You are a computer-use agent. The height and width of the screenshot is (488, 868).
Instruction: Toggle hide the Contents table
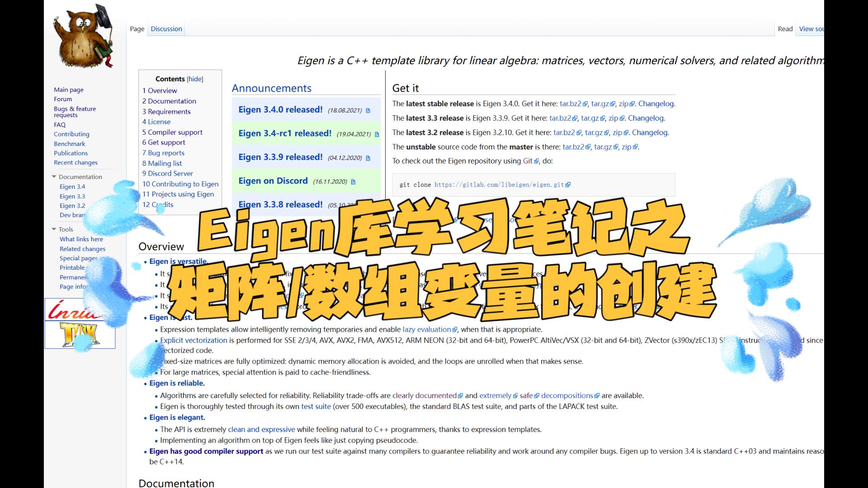tap(195, 79)
